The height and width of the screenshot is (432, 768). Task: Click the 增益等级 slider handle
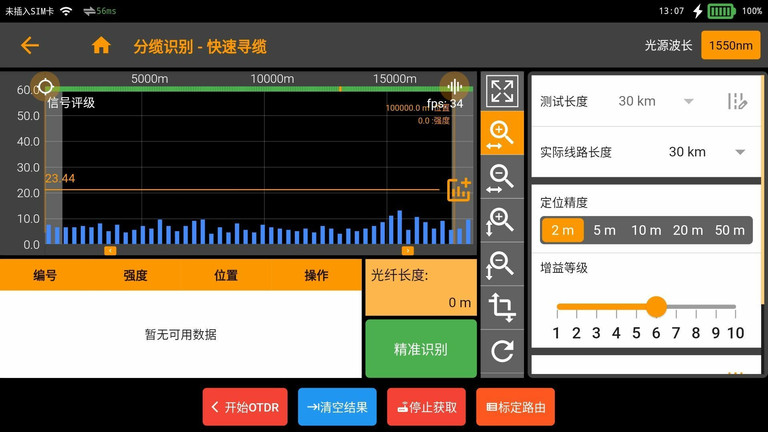(x=656, y=306)
